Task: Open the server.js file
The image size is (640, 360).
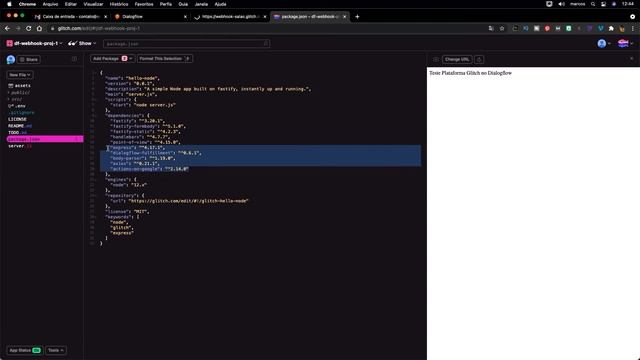Action: tap(20, 146)
